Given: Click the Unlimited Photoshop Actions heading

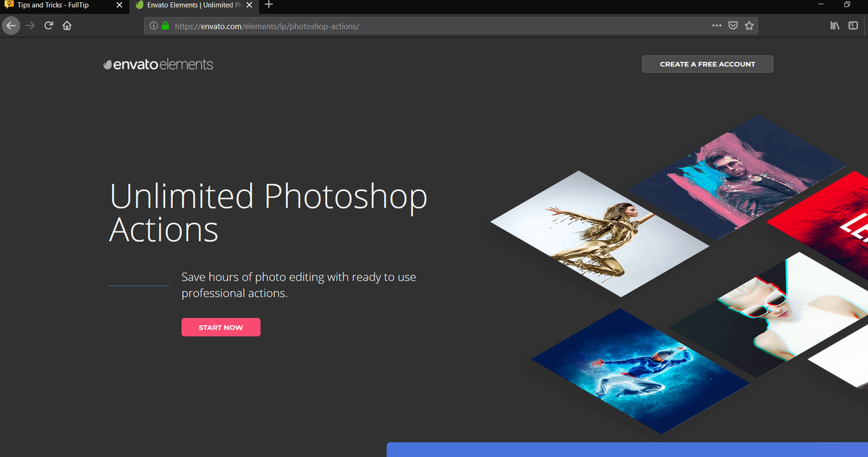Looking at the screenshot, I should coord(268,213).
